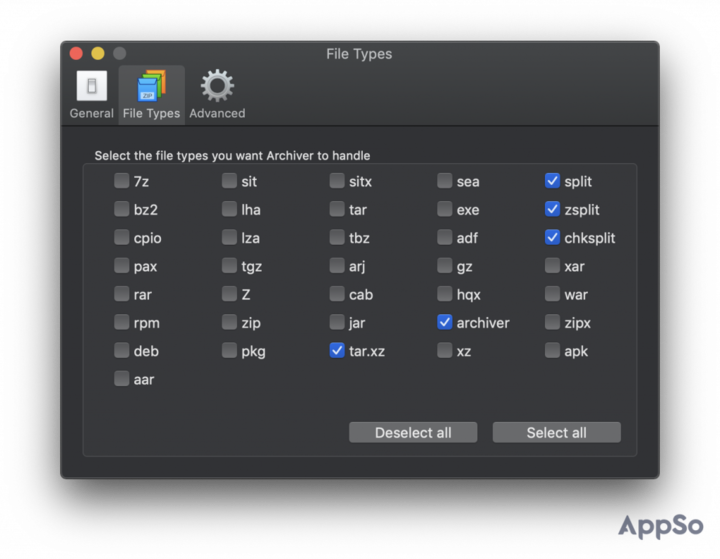Enable the tbz format

[337, 237]
